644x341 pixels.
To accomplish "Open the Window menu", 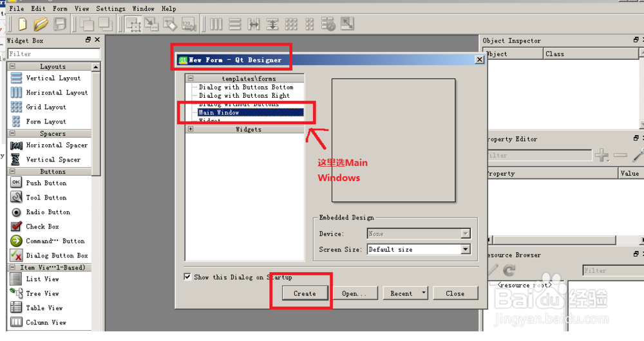I will coord(144,8).
